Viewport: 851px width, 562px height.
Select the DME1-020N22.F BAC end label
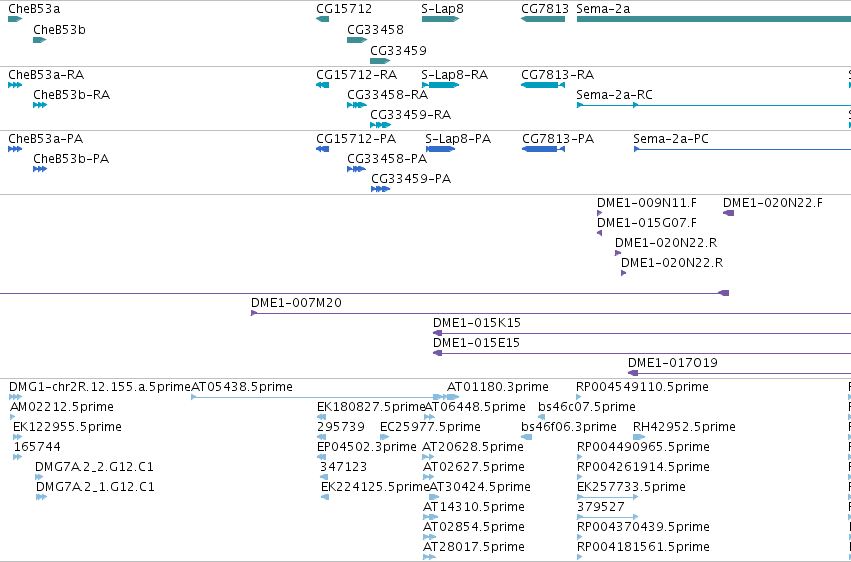[x=773, y=203]
